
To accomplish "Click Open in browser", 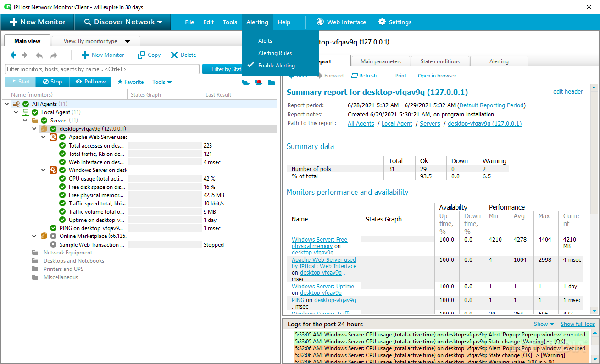I will 437,76.
